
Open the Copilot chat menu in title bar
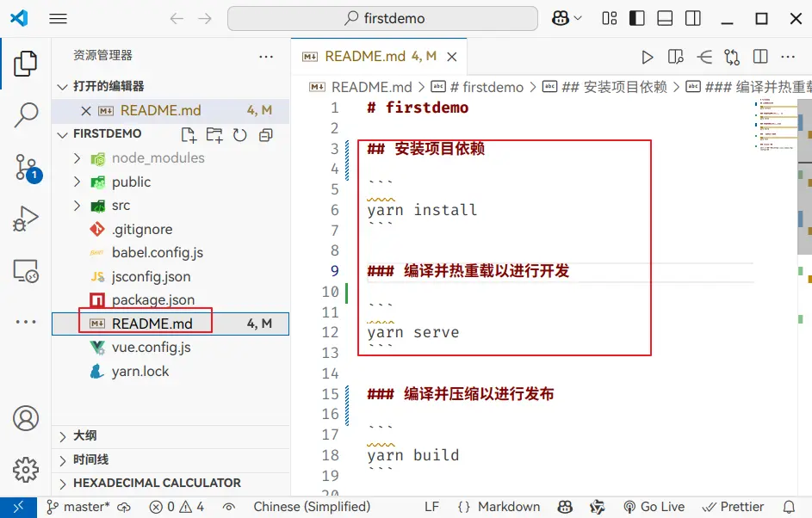(567, 19)
